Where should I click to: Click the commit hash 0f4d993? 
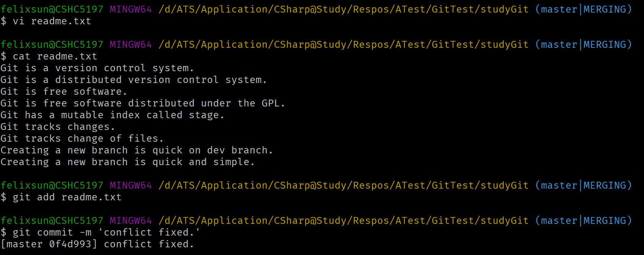[70, 244]
